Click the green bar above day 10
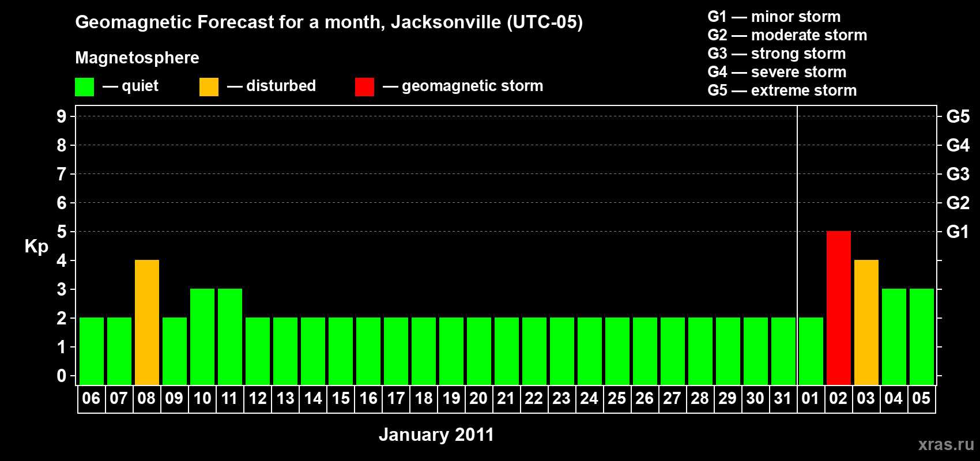 click(202, 337)
